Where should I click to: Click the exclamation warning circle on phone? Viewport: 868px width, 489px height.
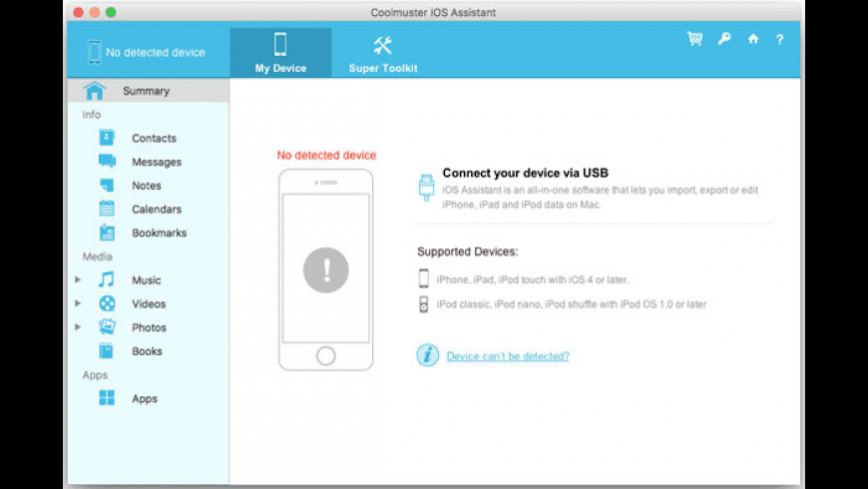point(326,270)
